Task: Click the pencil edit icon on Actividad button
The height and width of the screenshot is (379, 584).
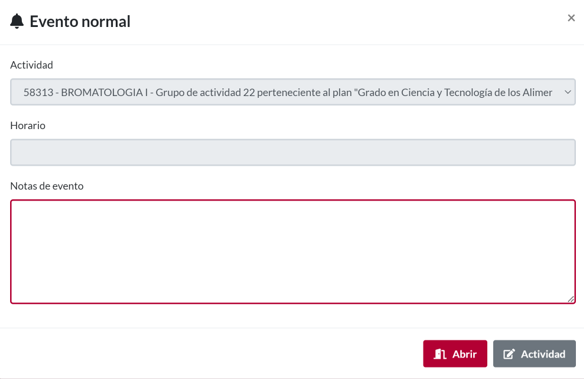Action: click(509, 354)
